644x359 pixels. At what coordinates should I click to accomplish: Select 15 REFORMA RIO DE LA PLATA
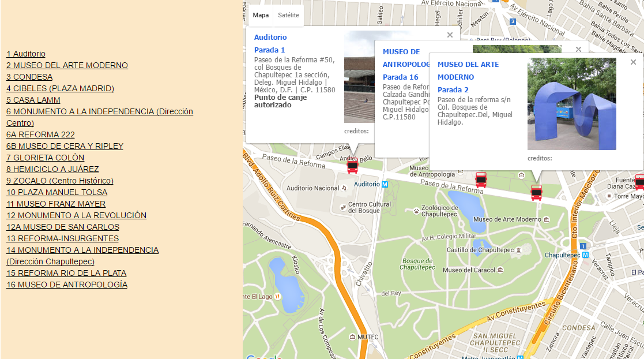coord(66,273)
